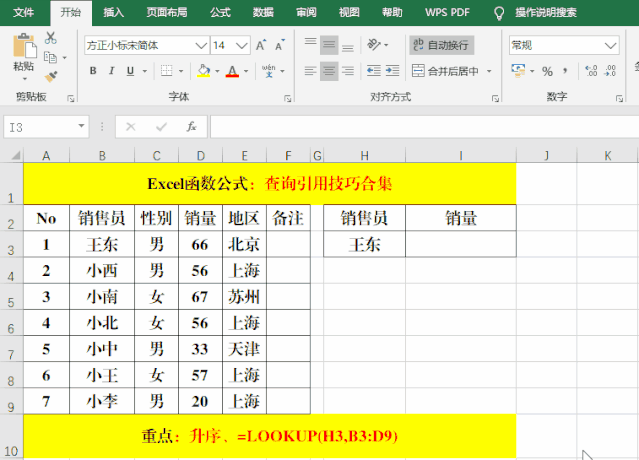Click the Percent Style % icon
Viewport: 639px width, 460px height.
547,71
